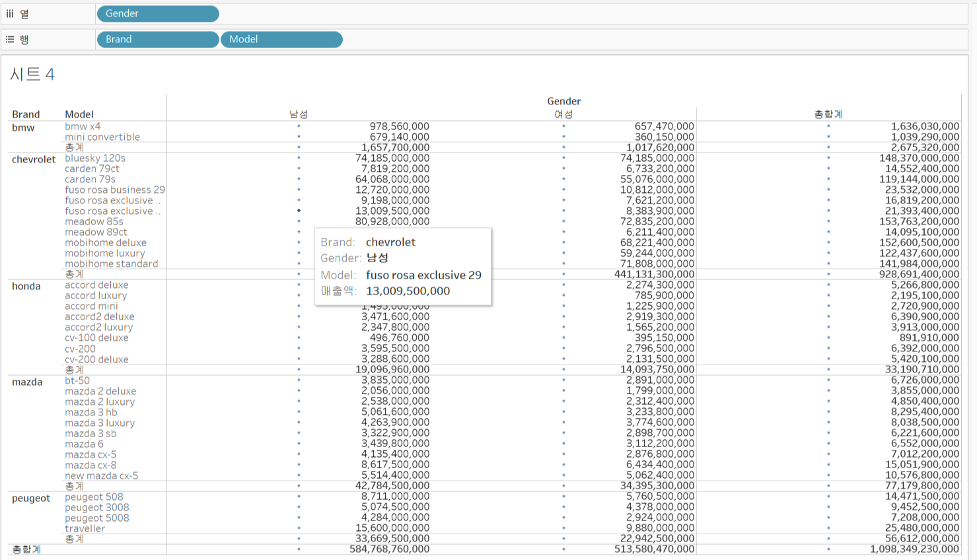Click the Columns shelf icon labeled 열

point(10,14)
